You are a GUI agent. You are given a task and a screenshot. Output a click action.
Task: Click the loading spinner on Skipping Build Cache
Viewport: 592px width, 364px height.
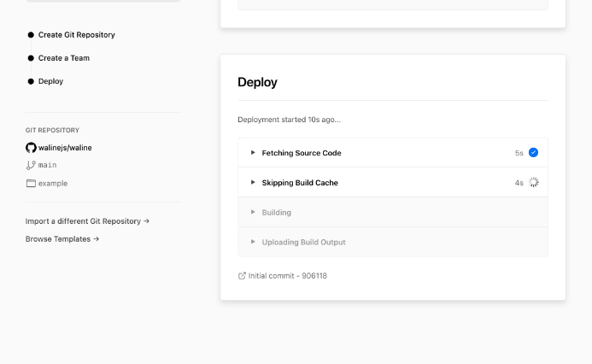[x=534, y=183]
